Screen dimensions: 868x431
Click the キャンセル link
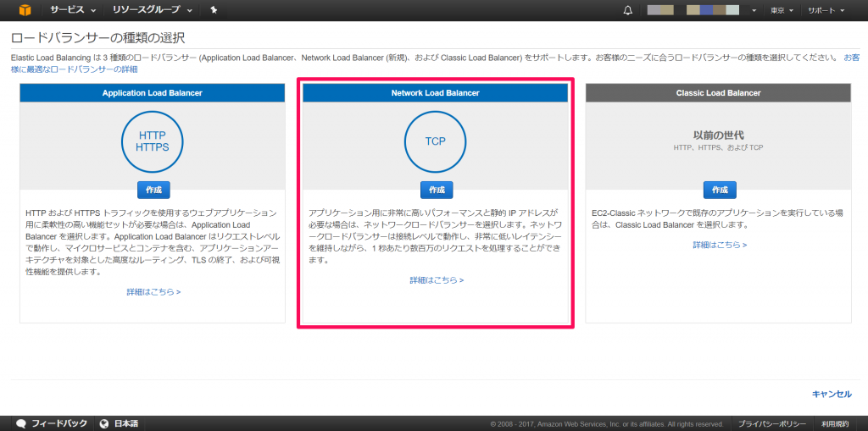[832, 394]
